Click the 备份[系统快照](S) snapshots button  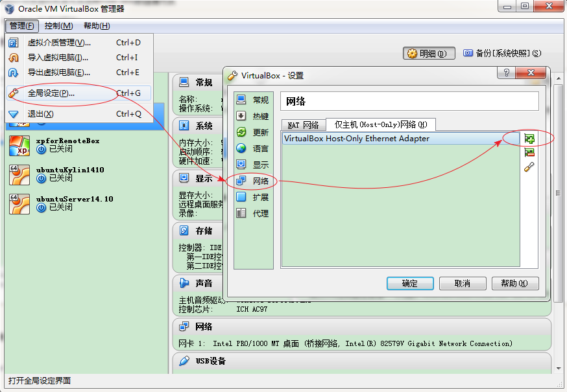502,54
